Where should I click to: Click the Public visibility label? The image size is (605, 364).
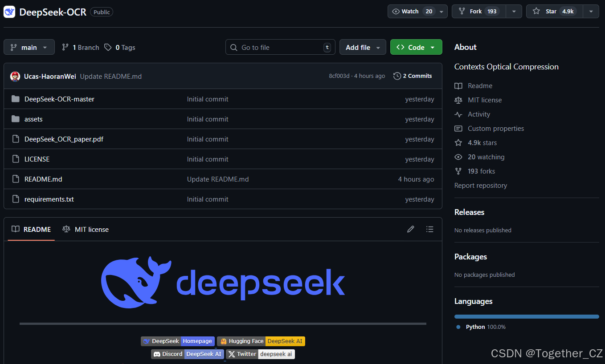[x=102, y=12]
